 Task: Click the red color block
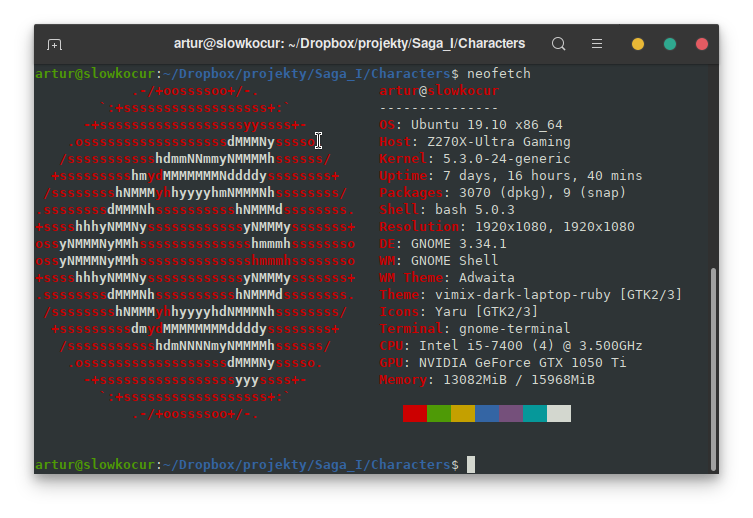click(x=415, y=413)
